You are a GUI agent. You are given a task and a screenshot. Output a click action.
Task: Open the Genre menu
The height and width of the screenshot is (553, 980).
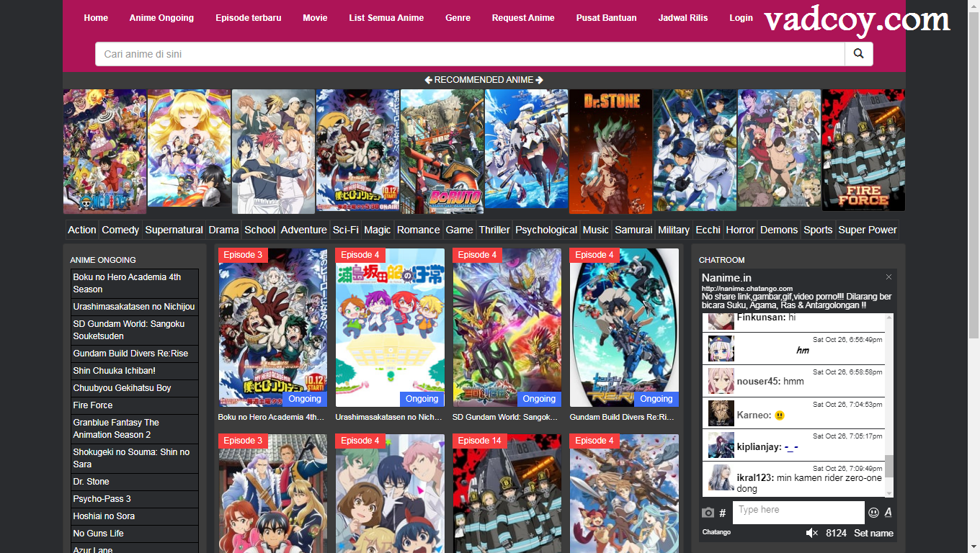[458, 18]
